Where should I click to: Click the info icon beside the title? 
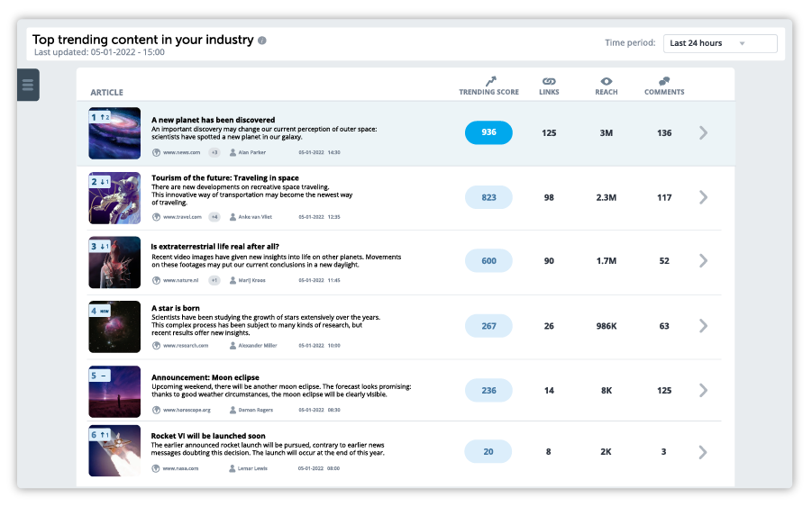[262, 41]
